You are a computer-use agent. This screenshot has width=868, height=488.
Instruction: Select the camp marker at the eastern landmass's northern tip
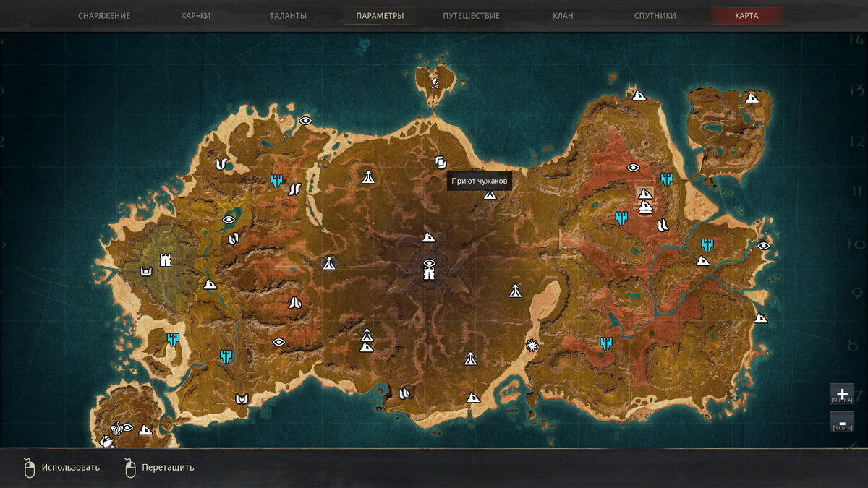[x=639, y=95]
